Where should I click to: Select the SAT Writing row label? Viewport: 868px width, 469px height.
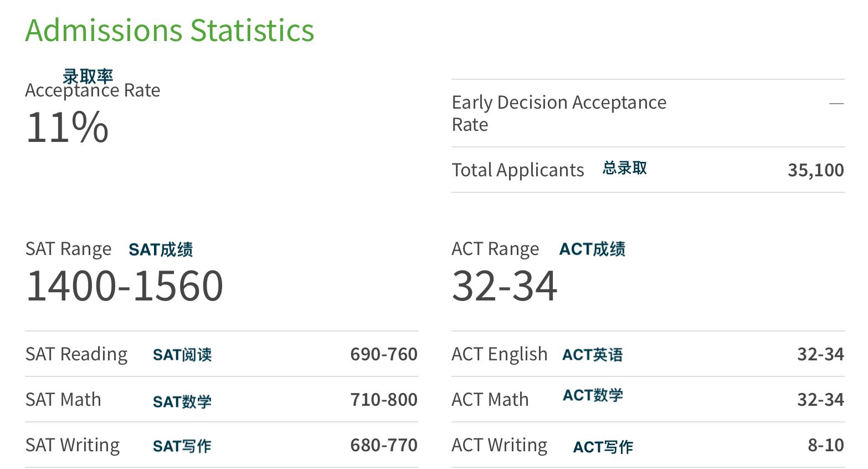[73, 445]
